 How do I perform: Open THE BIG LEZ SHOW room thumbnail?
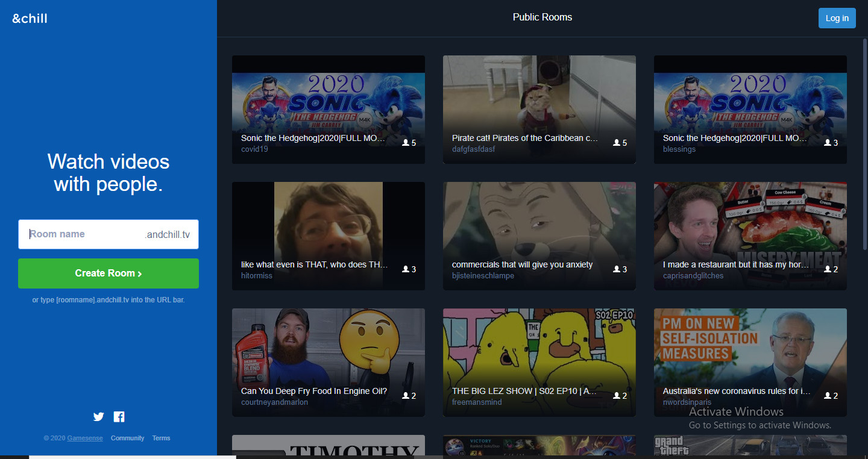(539, 363)
